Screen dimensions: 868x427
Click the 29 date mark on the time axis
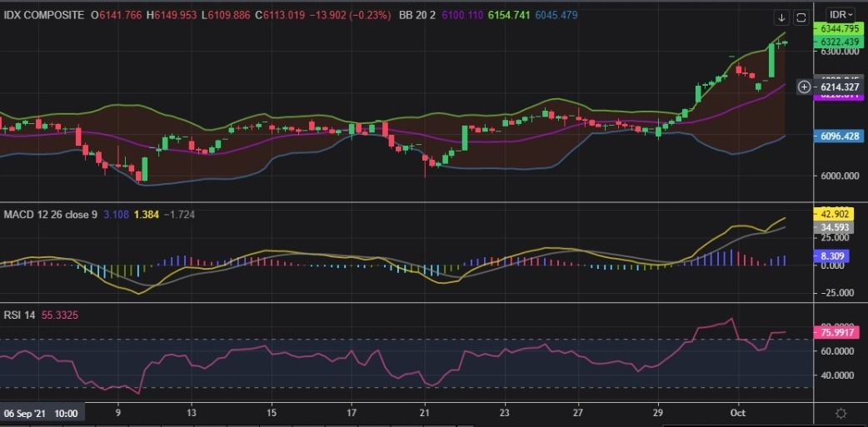click(x=658, y=414)
